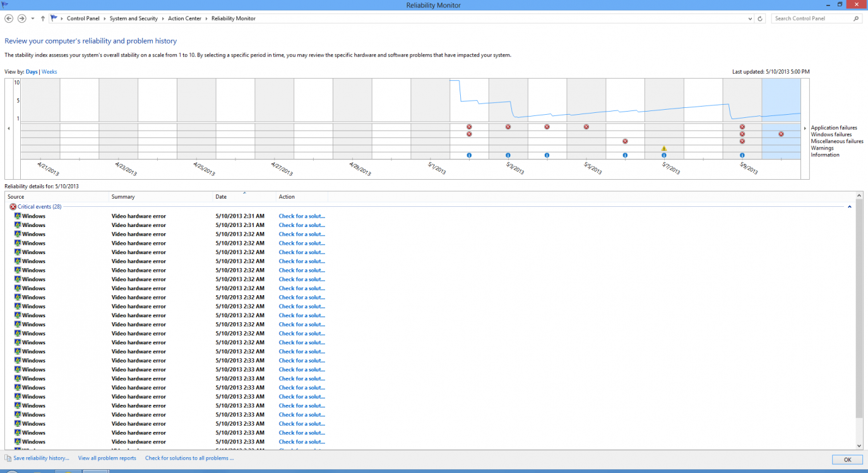Select information icon for May 4
The image size is (868, 473).
point(547,155)
